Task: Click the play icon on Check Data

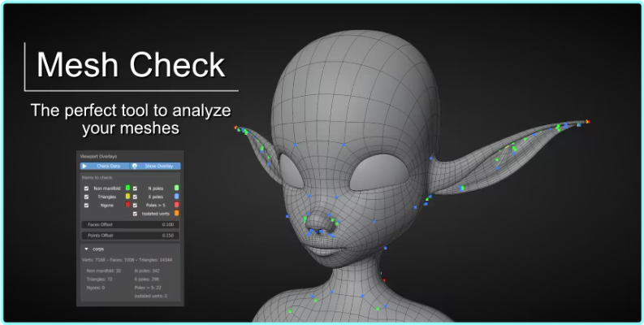Action: (x=84, y=166)
